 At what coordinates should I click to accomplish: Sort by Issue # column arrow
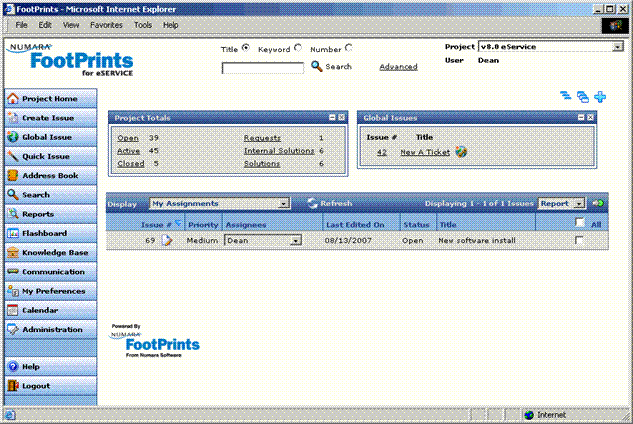coord(178,223)
